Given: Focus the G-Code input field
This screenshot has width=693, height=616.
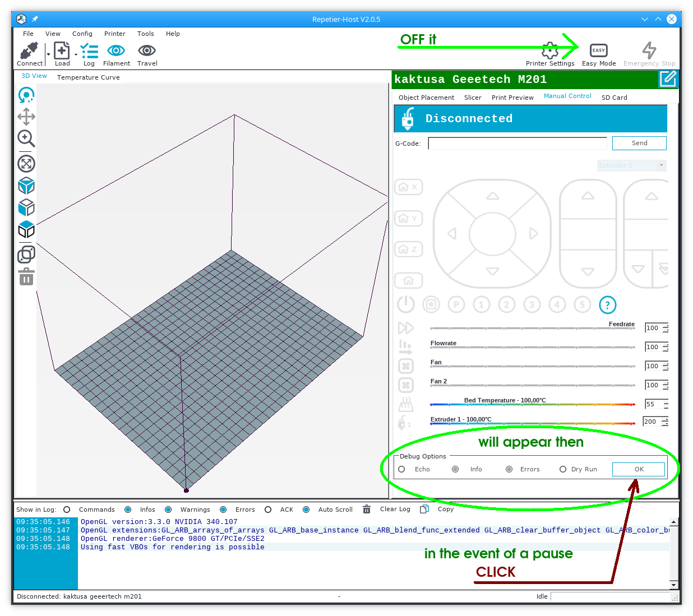Looking at the screenshot, I should coord(518,143).
